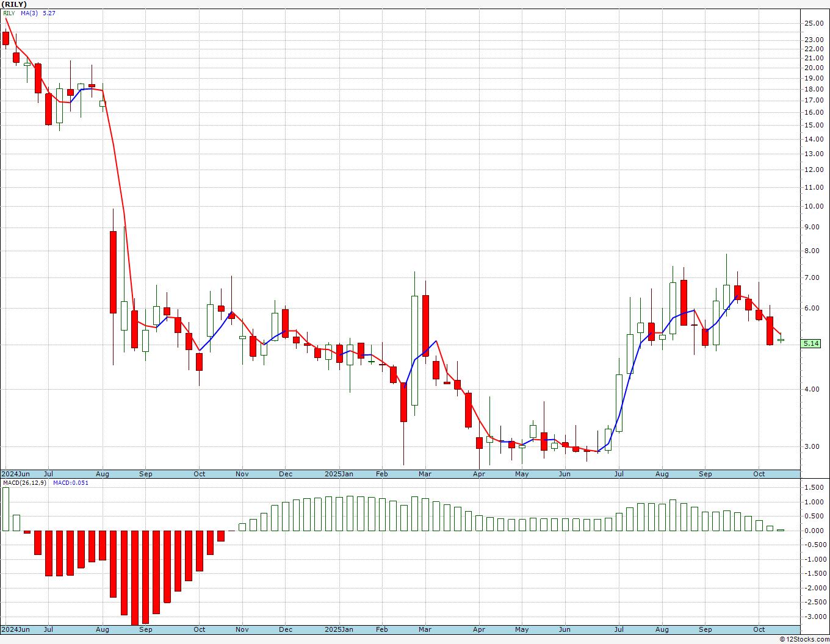
Task: Click the MACD(26,12,9) indicator label
Action: coord(24,482)
